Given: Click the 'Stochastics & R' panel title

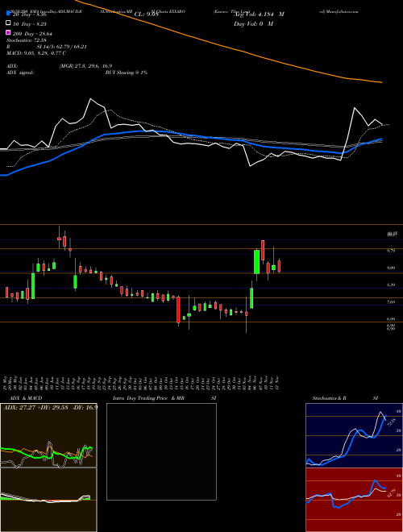Looking at the screenshot, I should [x=330, y=398].
